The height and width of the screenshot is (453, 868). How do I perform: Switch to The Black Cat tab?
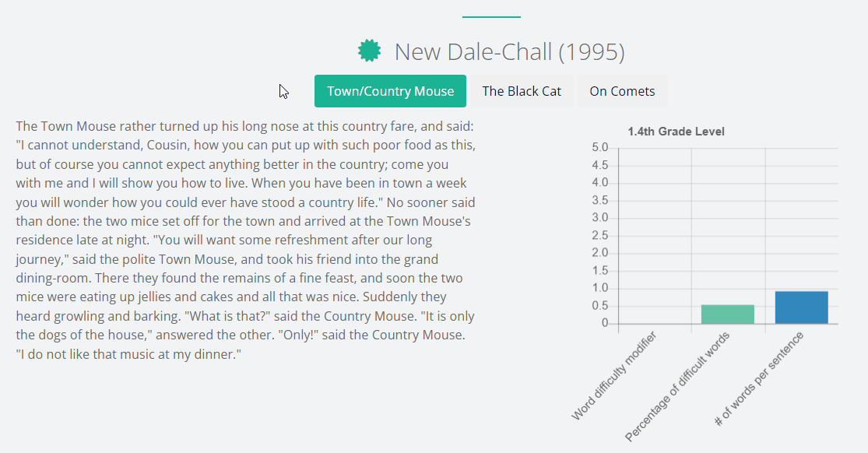coord(522,91)
